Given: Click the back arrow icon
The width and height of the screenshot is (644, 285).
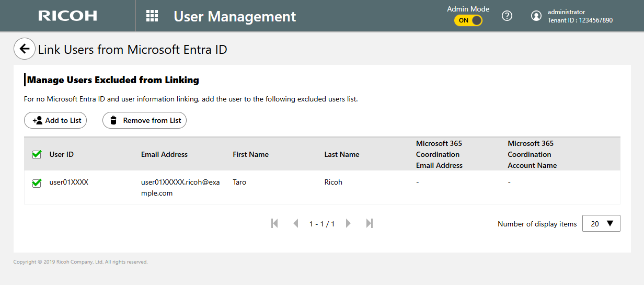Looking at the screenshot, I should [x=24, y=49].
